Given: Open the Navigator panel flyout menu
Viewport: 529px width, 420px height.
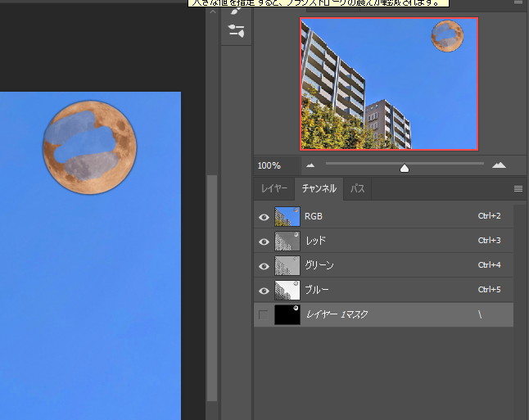Looking at the screenshot, I should pyautogui.click(x=518, y=2).
